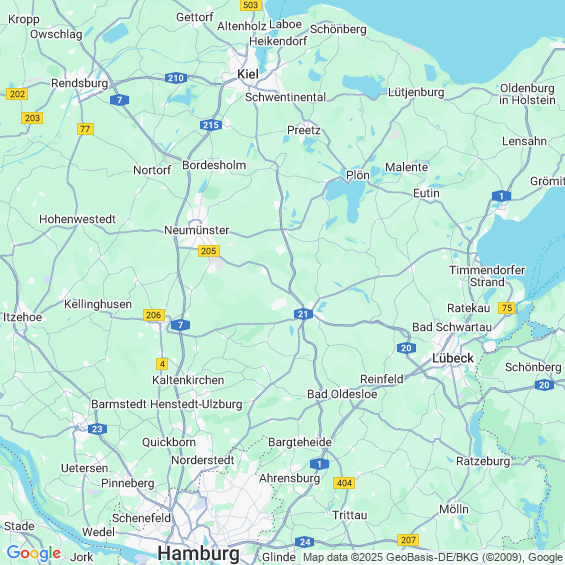Viewport: 565px width, 565px height.
Task: Click the yellow 206 road shield
Action: coord(154,315)
